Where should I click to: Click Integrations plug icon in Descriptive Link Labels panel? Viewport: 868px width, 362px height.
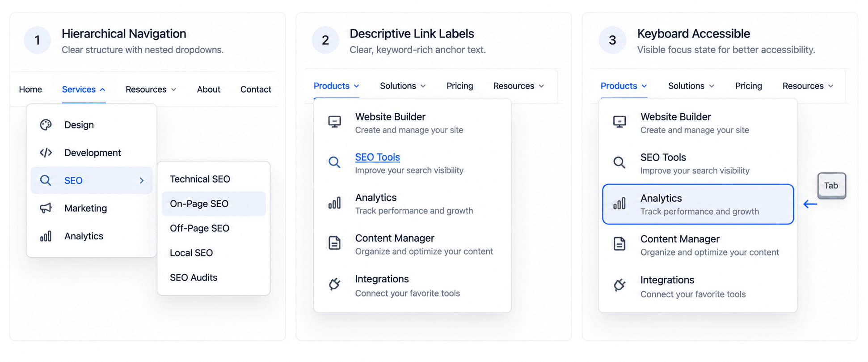click(334, 284)
